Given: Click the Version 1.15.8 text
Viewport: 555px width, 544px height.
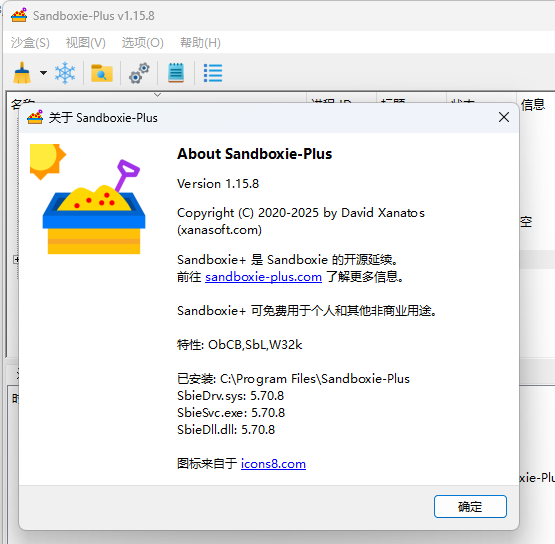Looking at the screenshot, I should 218,184.
